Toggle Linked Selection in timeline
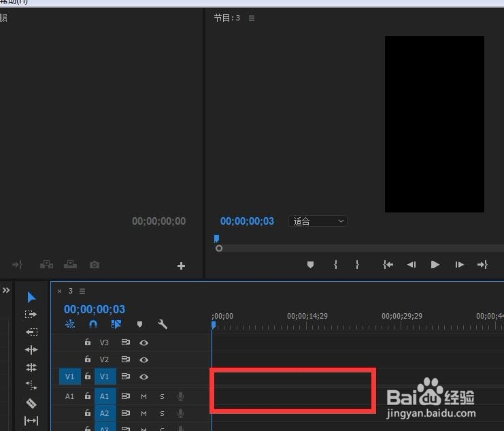This screenshot has height=431, width=504. tap(116, 324)
